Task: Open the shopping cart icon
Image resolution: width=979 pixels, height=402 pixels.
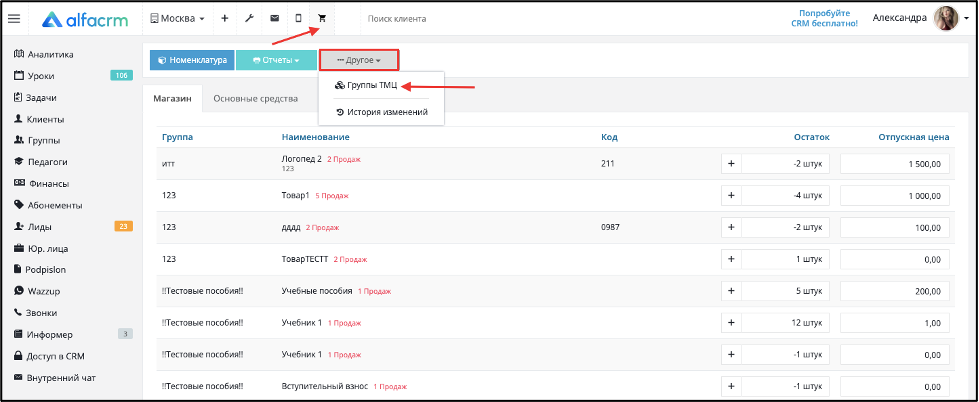Action: pyautogui.click(x=322, y=19)
